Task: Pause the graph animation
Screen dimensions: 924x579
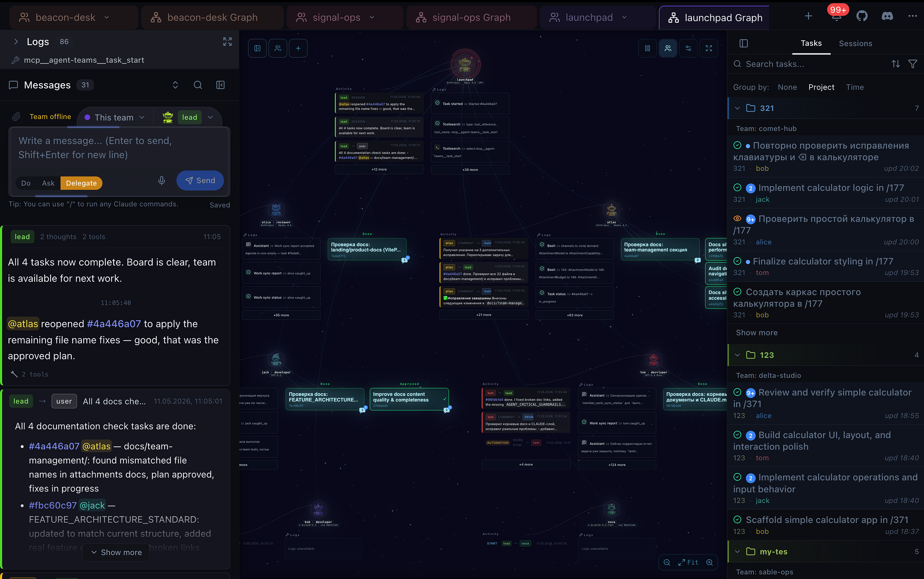Action: coord(648,48)
